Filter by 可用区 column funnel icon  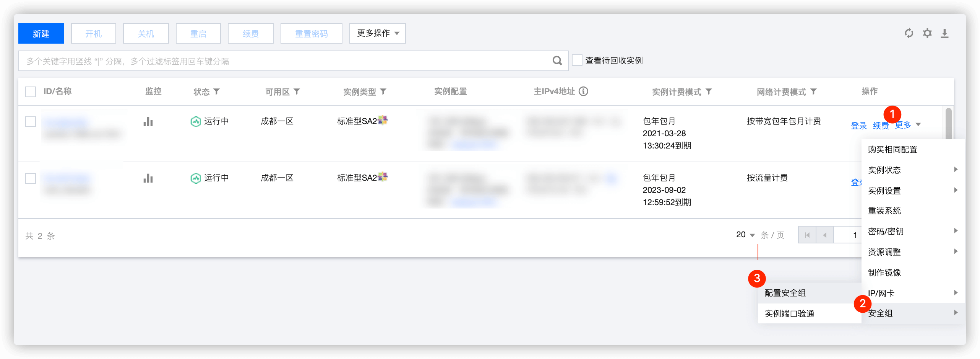tap(297, 91)
